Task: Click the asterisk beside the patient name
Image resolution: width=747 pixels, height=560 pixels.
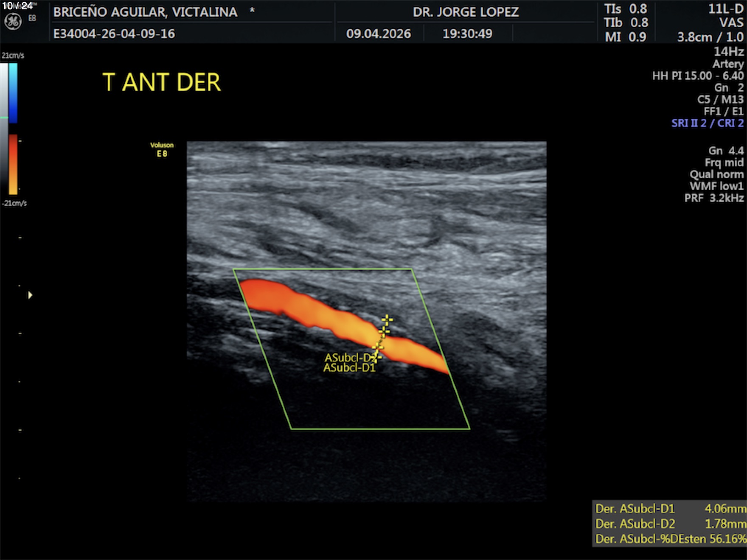Action: click(x=252, y=11)
